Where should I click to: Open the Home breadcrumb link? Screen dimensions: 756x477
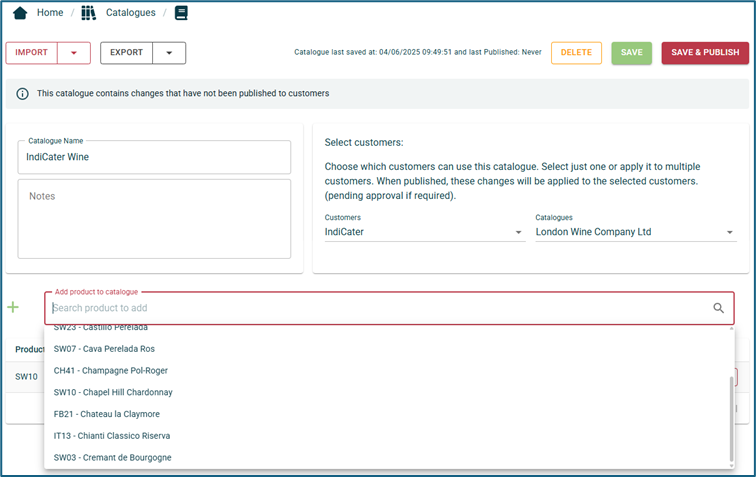pyautogui.click(x=50, y=13)
